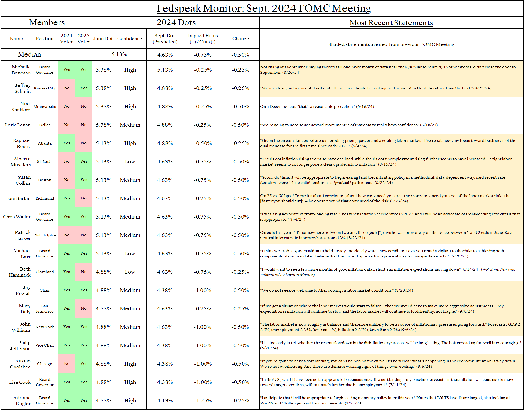This screenshot has height=411, width=532.
Task: Click the Implied Hikes / Cuts column header
Action: tap(203, 39)
